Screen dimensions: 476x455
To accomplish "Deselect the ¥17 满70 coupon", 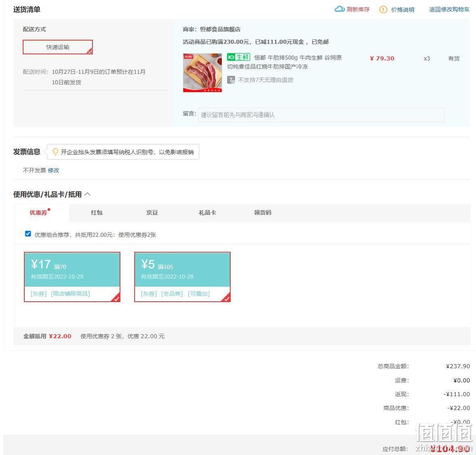I will 72,277.
